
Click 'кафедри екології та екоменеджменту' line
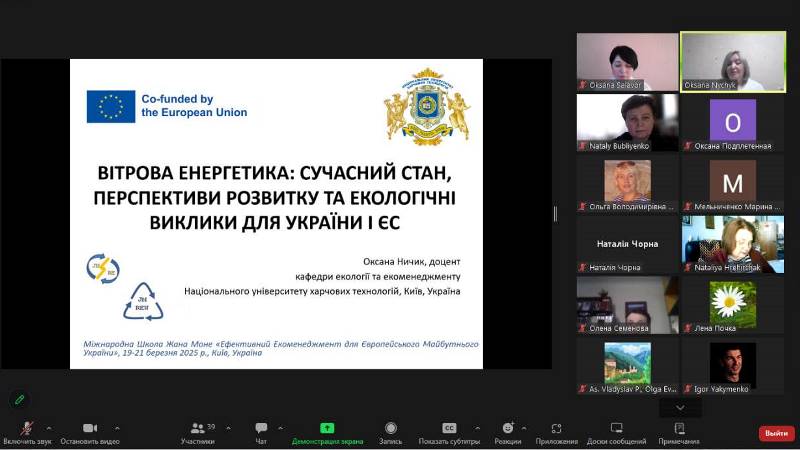click(378, 277)
